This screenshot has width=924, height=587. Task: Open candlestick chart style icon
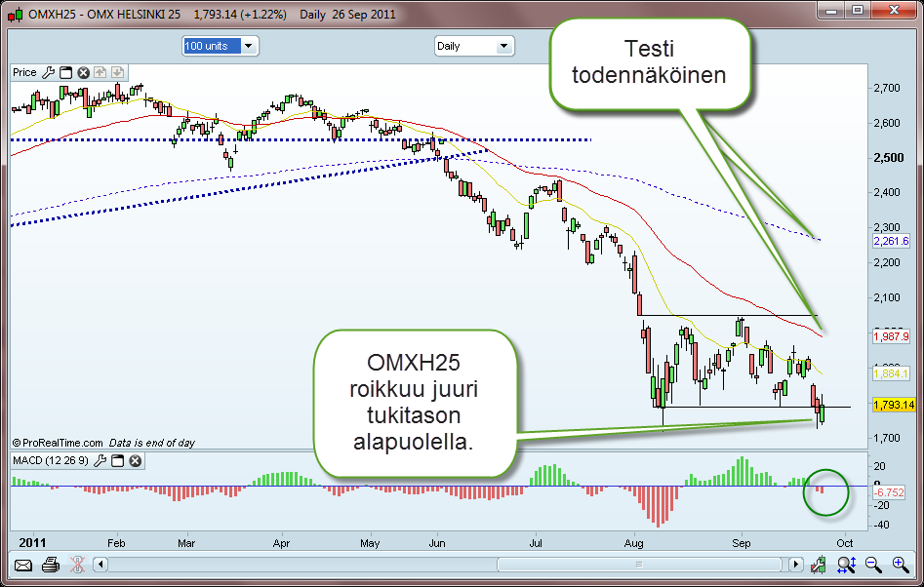[818, 566]
